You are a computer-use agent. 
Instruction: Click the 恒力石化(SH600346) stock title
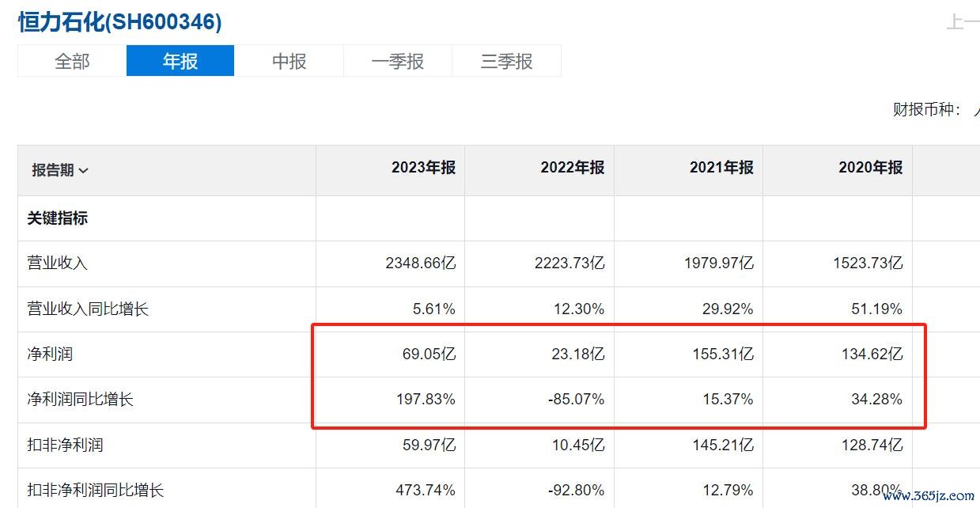point(120,21)
